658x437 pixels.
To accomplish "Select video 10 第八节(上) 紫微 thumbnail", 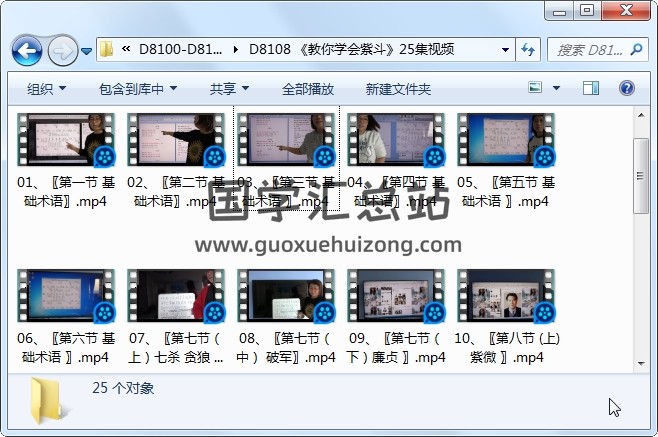I will [506, 296].
